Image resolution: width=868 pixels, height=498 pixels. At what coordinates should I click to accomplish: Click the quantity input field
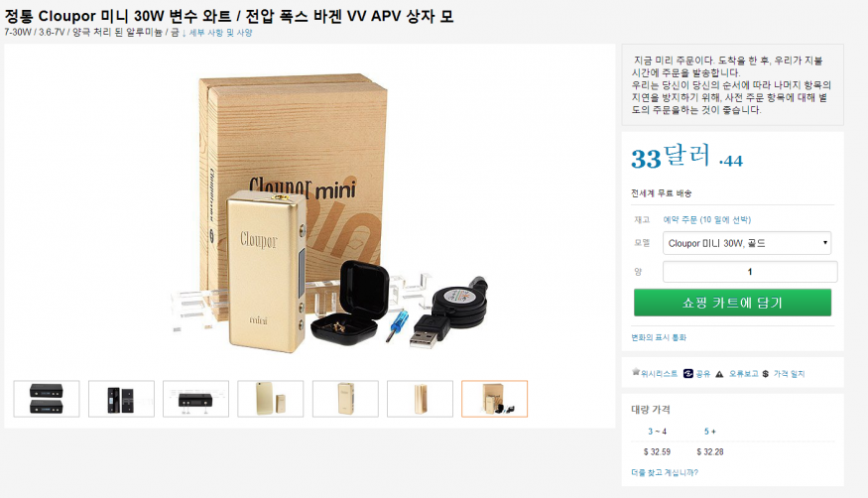(750, 272)
